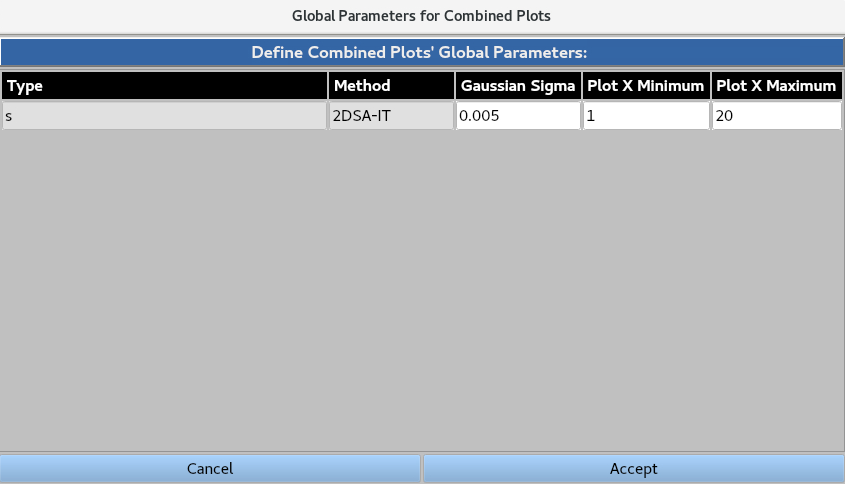Click the Accept button
Screen dimensions: 845x484
point(633,468)
